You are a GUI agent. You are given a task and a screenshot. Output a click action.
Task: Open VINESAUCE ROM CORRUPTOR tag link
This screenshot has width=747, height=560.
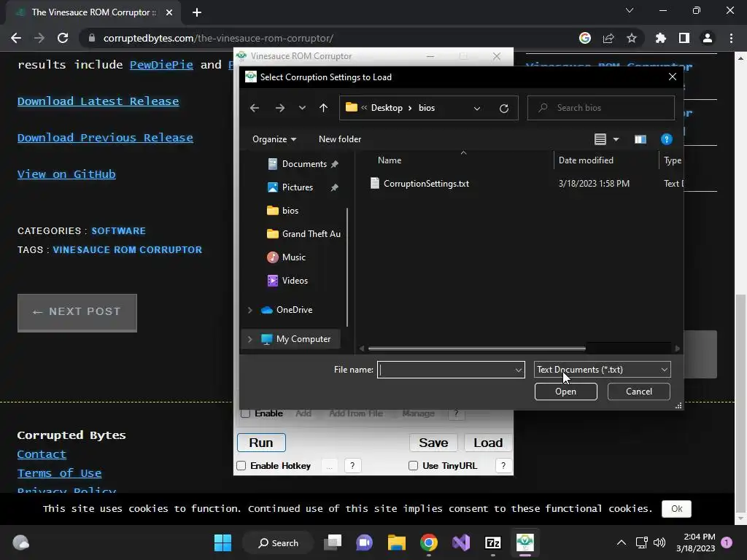pyautogui.click(x=127, y=250)
